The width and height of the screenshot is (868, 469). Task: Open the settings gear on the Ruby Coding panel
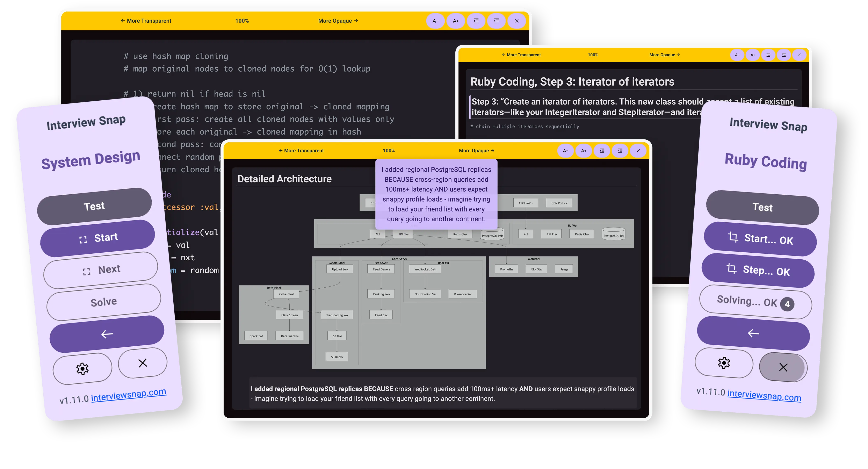[x=724, y=363]
